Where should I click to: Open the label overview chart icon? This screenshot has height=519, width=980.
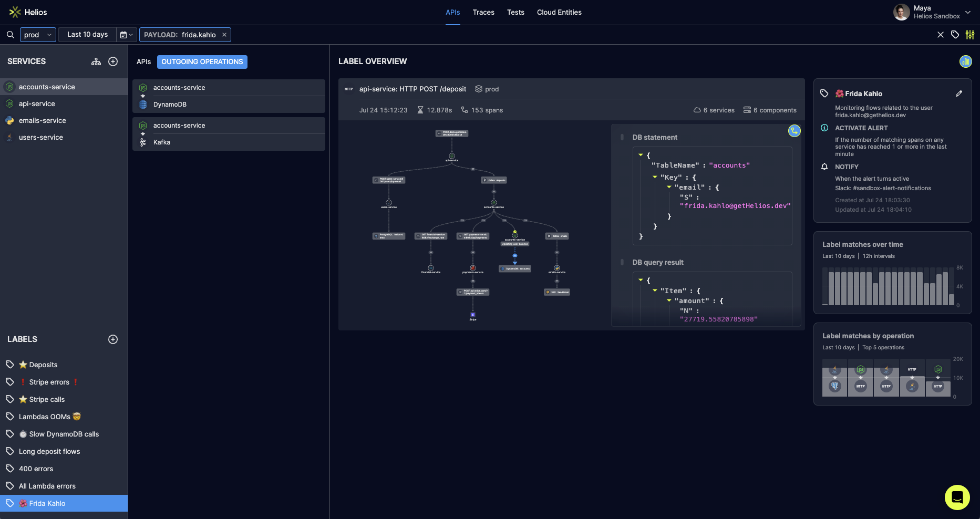point(966,61)
